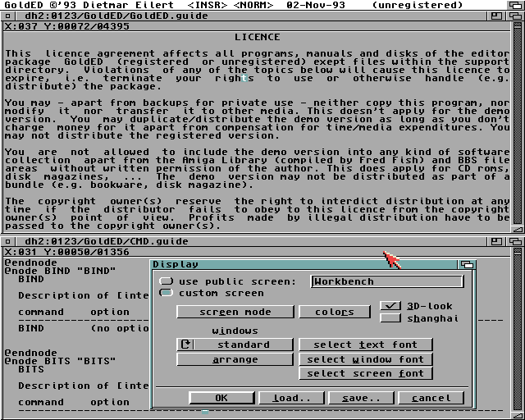This screenshot has width=525, height=420.
Task: Click 'select screen font' button
Action: pos(366,373)
